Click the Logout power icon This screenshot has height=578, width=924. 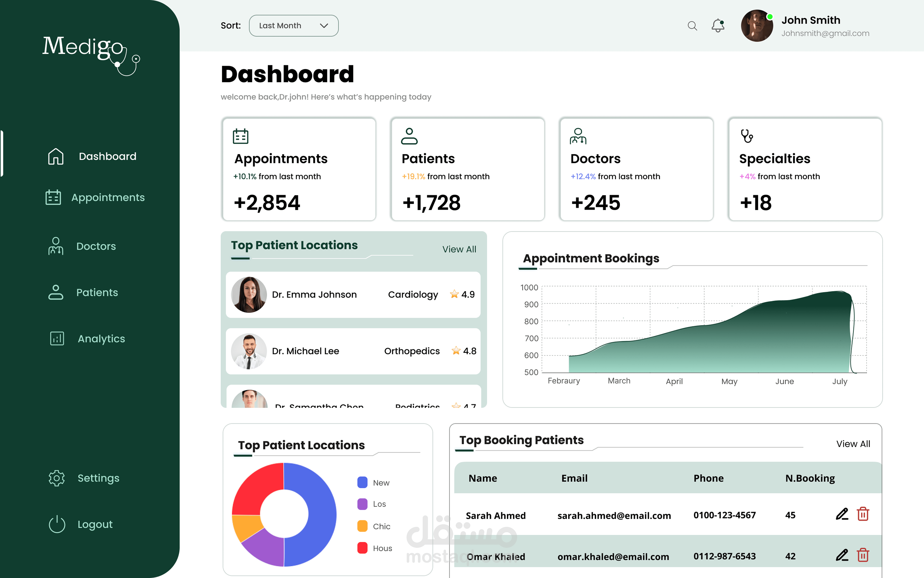[57, 524]
